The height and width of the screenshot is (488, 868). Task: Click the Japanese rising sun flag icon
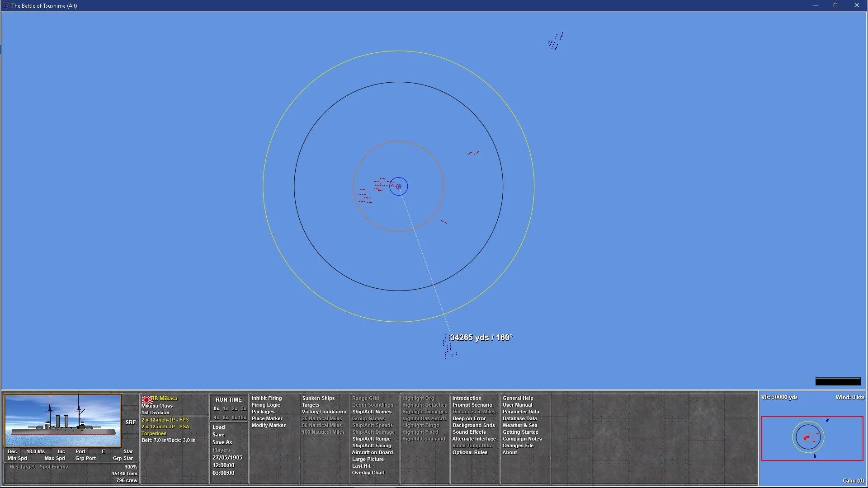click(146, 399)
